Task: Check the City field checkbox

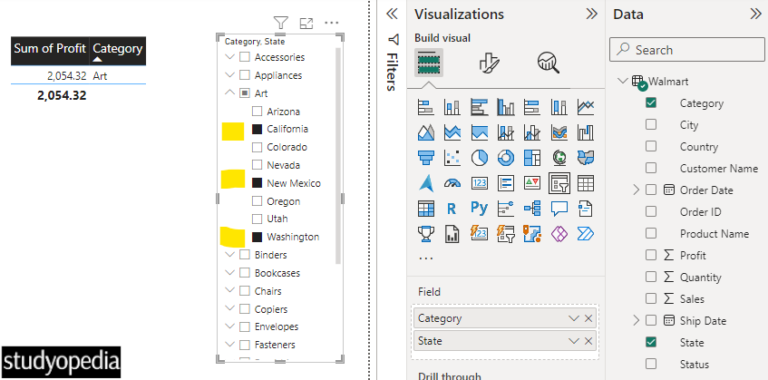Action: pyautogui.click(x=651, y=125)
